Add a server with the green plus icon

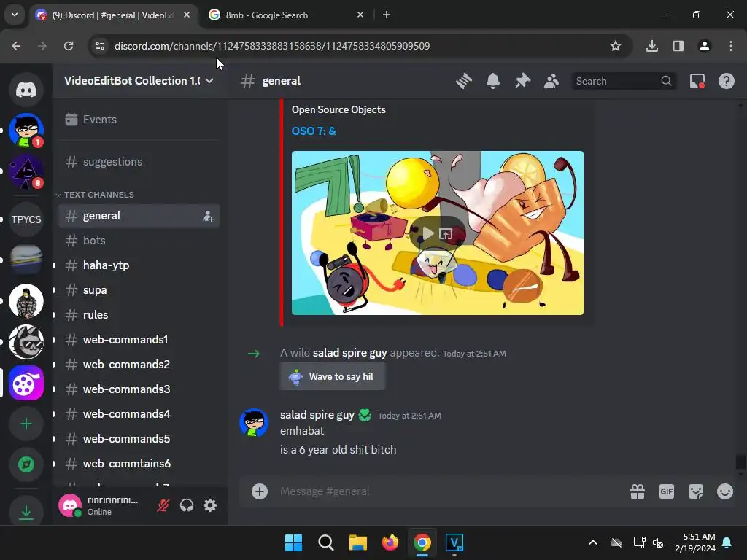coord(26,424)
